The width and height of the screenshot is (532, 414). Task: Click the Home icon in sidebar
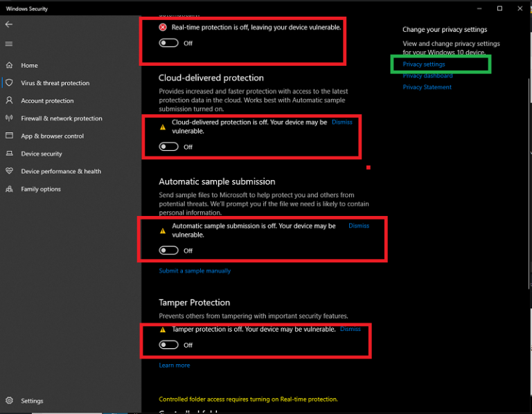[x=9, y=65]
